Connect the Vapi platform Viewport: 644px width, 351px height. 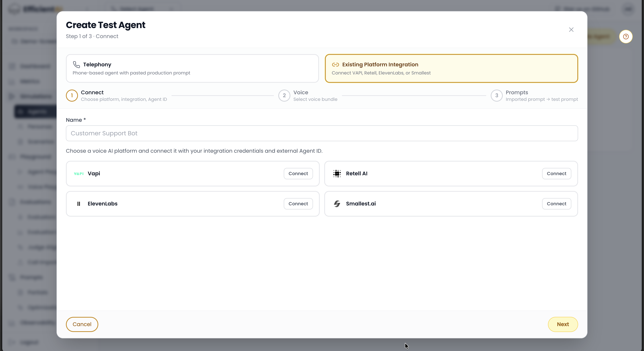(298, 173)
